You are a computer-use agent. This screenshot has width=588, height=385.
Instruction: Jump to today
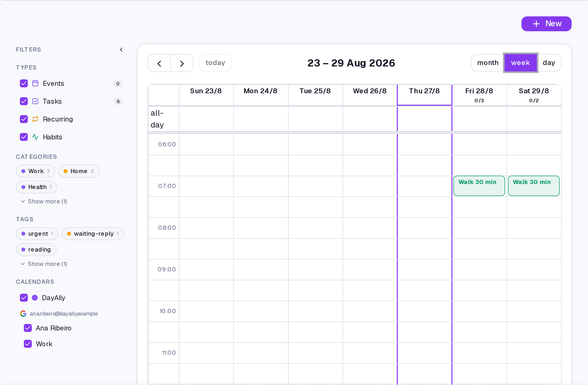pyautogui.click(x=215, y=63)
